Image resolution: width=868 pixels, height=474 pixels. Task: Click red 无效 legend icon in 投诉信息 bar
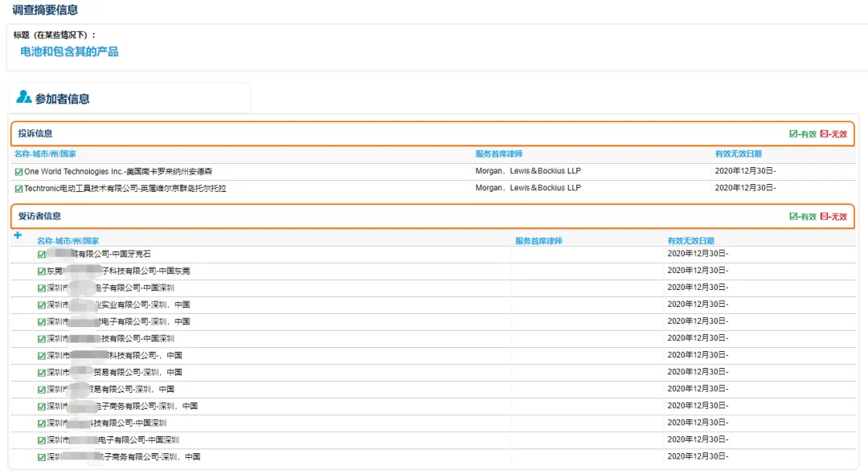point(825,134)
